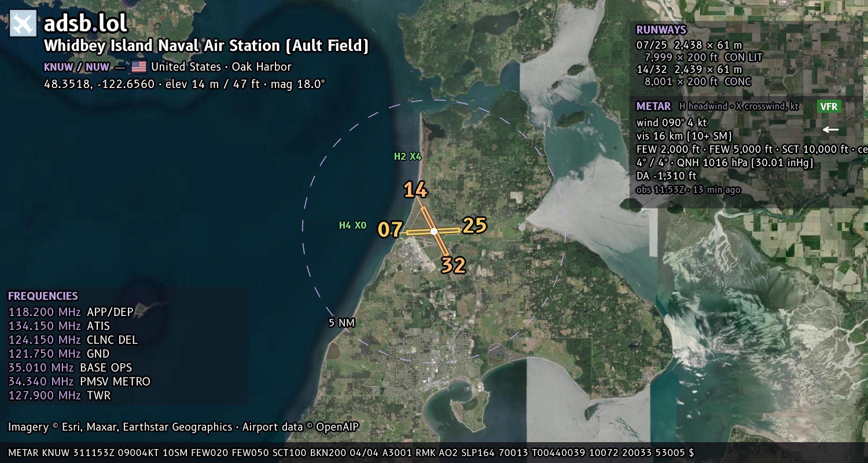Image resolution: width=868 pixels, height=463 pixels.
Task: Select the "adsb.lol" site title
Action: pyautogui.click(x=85, y=24)
